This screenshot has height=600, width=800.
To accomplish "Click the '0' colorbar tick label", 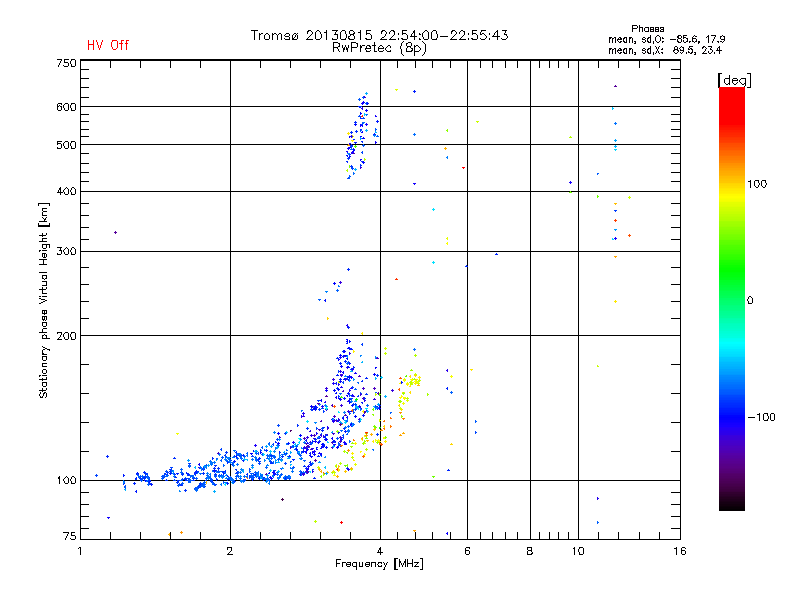I will (750, 301).
